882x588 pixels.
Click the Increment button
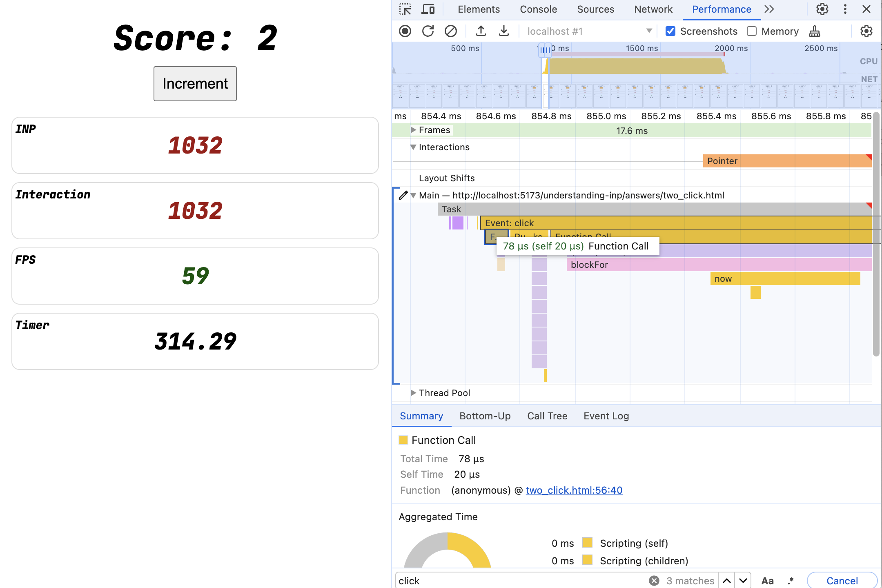click(x=195, y=83)
